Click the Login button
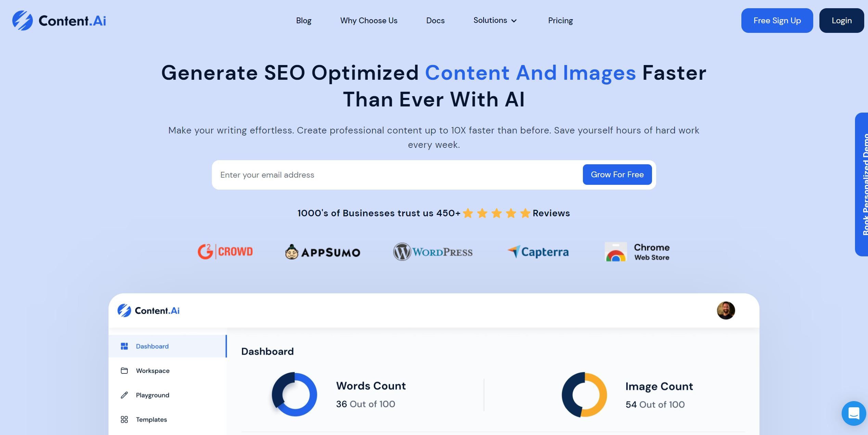Viewport: 868px width, 435px height. (x=841, y=20)
